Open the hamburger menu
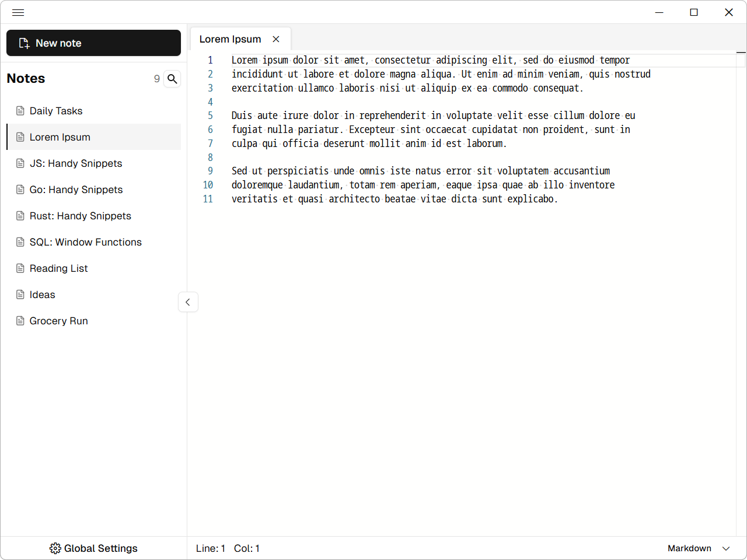The height and width of the screenshot is (560, 747). click(18, 12)
